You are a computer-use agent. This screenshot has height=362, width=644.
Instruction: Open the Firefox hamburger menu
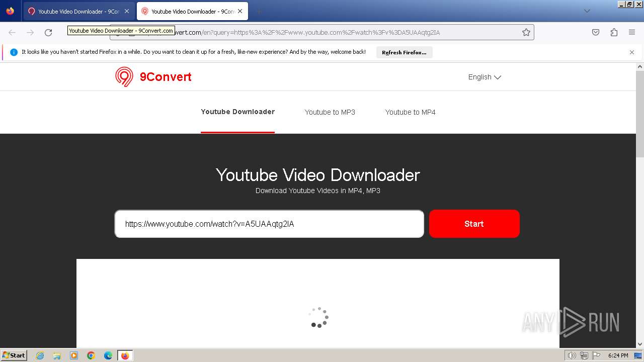(x=632, y=32)
